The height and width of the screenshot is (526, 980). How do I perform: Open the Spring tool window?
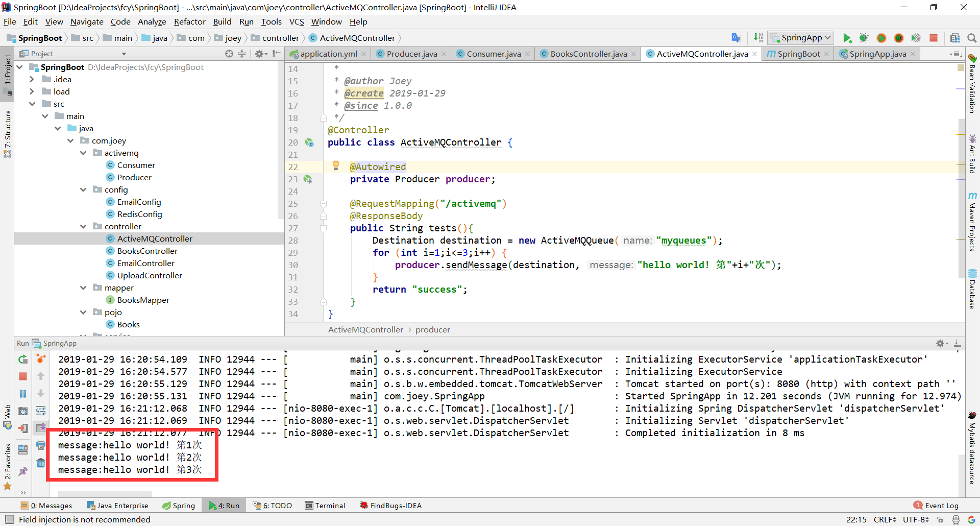179,506
